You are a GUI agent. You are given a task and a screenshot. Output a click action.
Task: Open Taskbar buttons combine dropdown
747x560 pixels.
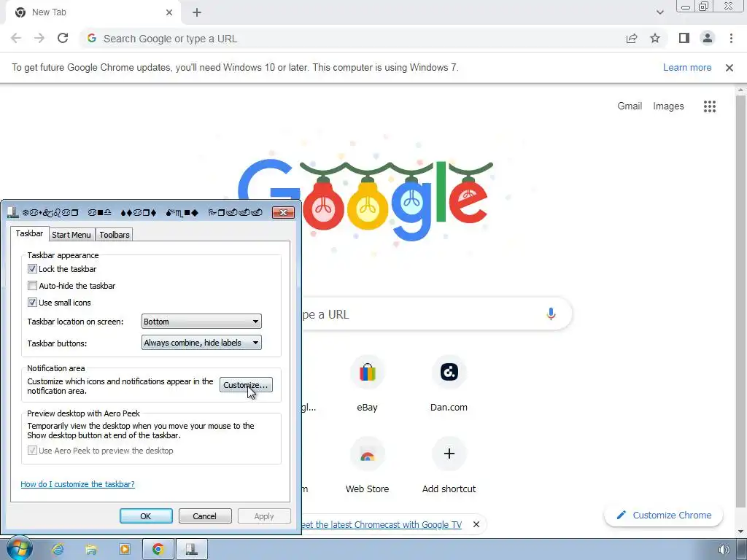pos(201,343)
